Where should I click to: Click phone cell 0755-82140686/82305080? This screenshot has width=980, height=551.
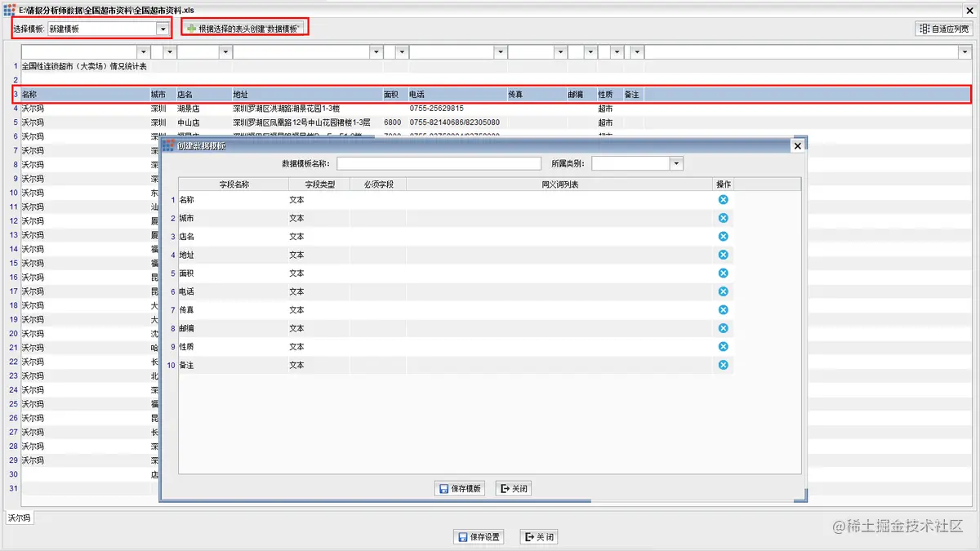[456, 122]
